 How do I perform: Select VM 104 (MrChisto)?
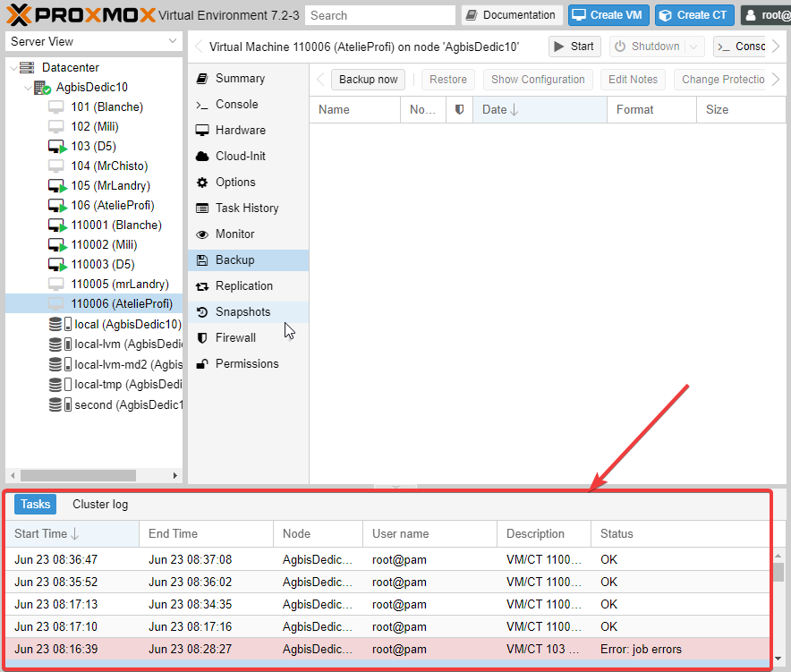(109, 166)
